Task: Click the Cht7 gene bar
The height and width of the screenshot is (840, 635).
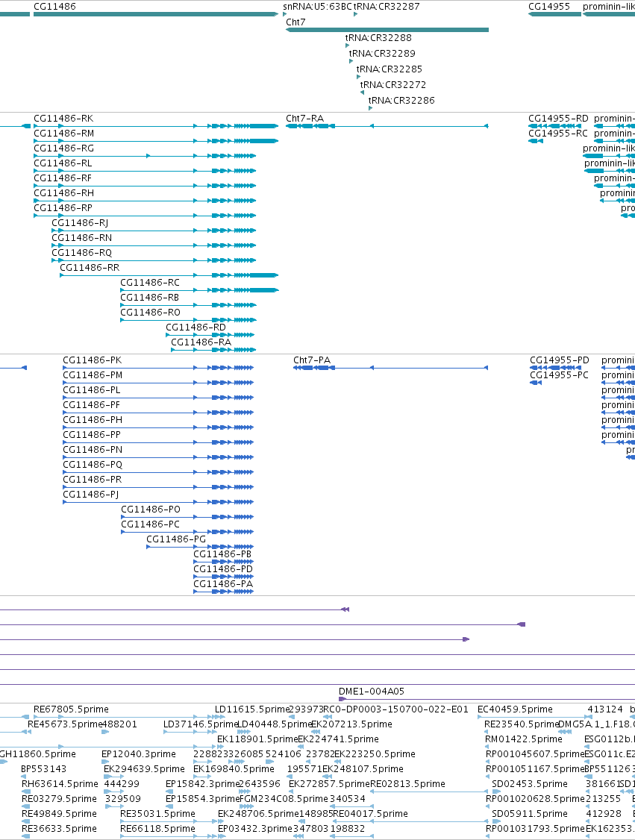Action: click(x=387, y=30)
